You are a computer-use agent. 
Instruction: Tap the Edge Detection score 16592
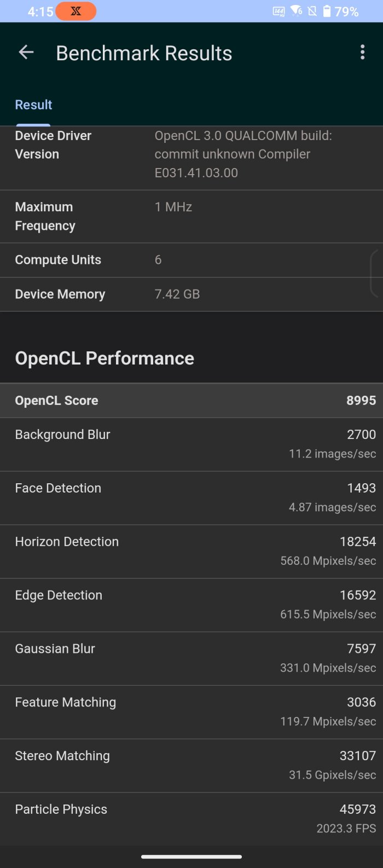point(358,595)
